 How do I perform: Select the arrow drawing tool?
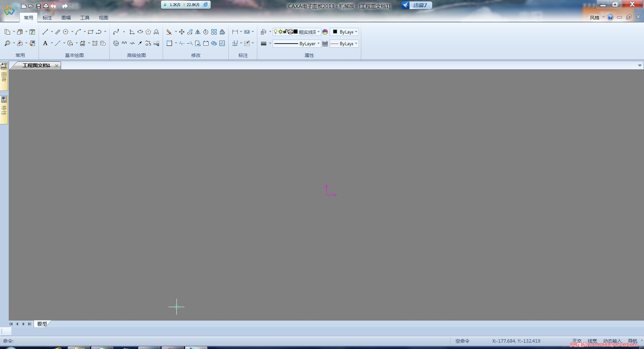pyautogui.click(x=140, y=43)
